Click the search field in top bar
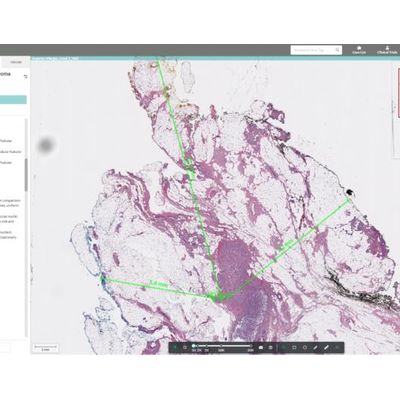 (x=316, y=50)
